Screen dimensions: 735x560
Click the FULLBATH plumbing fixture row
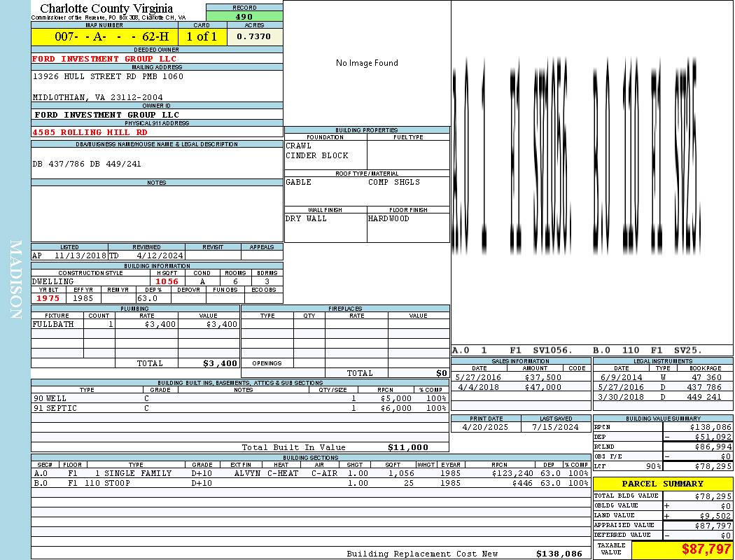click(x=136, y=324)
